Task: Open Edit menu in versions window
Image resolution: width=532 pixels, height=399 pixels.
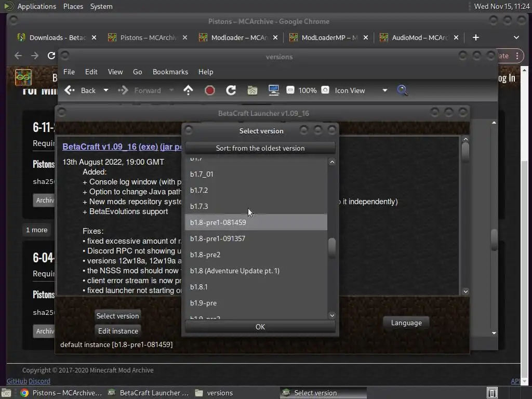Action: tap(91, 72)
